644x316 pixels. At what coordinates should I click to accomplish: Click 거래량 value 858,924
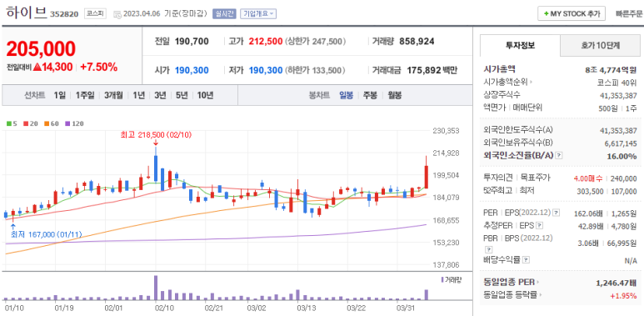point(417,42)
